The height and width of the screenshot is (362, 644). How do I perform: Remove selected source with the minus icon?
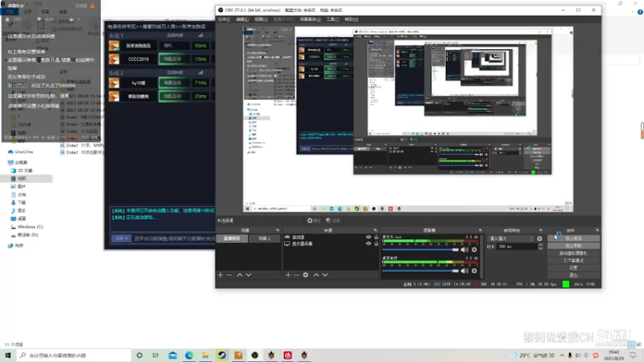296,274
